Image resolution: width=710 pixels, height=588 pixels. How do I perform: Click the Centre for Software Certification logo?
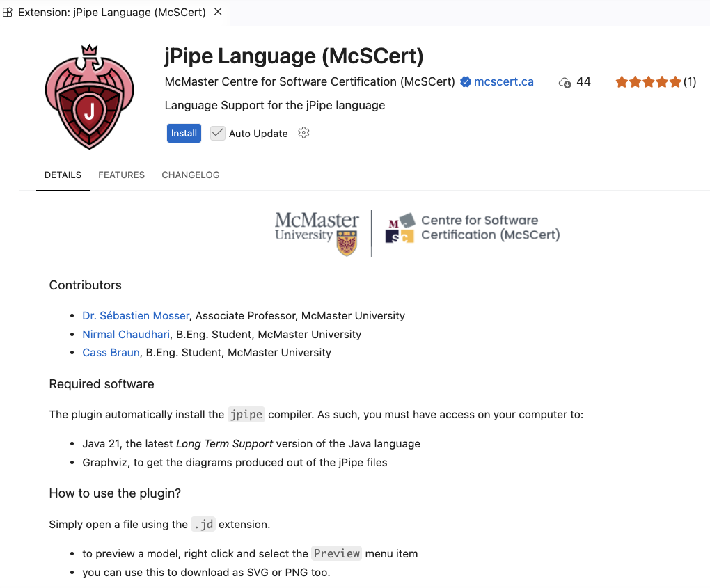473,228
